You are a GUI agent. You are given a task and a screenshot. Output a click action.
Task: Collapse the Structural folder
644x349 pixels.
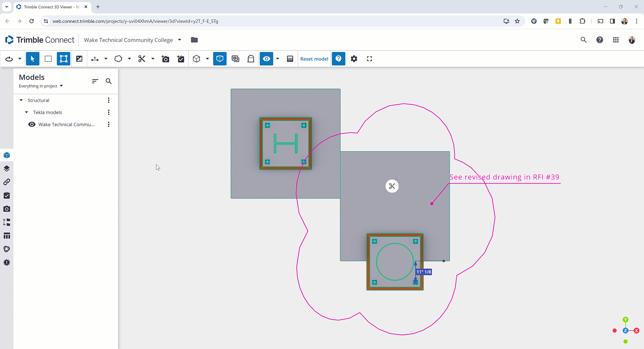click(21, 100)
